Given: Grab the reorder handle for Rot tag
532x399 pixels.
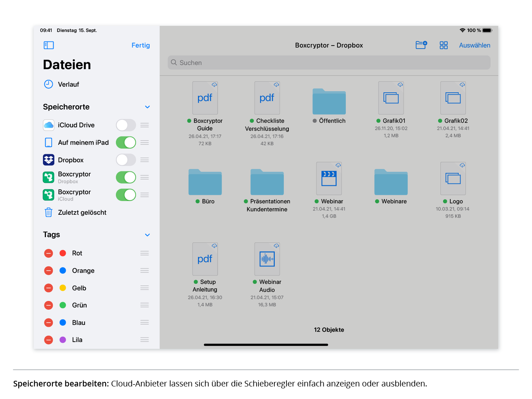Looking at the screenshot, I should (144, 253).
